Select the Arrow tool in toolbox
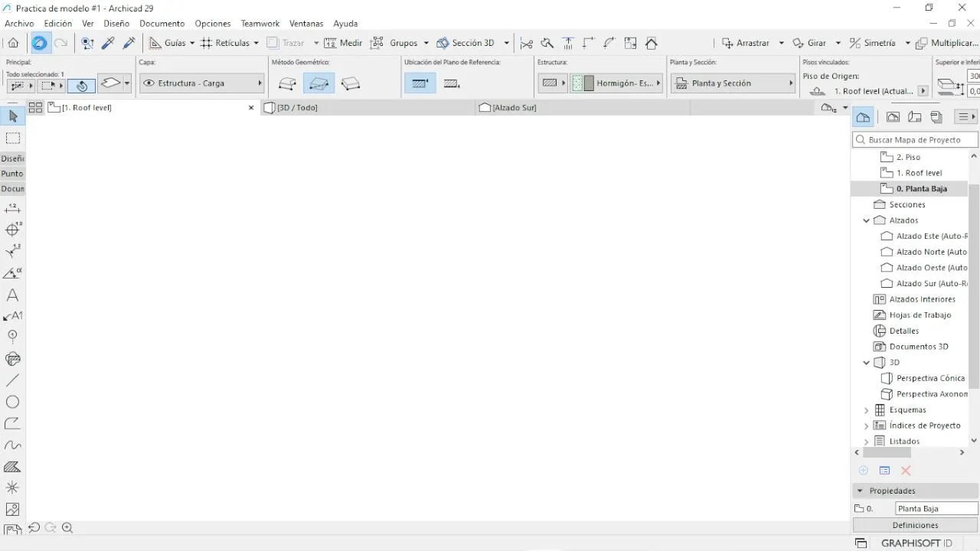This screenshot has height=551, width=980. (13, 116)
